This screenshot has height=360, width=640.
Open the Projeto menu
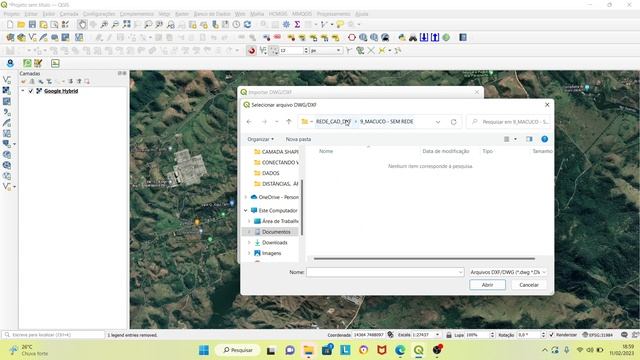11,14
